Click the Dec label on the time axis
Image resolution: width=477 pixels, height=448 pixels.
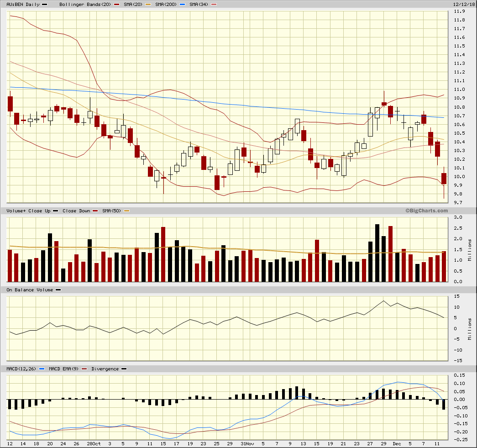click(x=397, y=444)
